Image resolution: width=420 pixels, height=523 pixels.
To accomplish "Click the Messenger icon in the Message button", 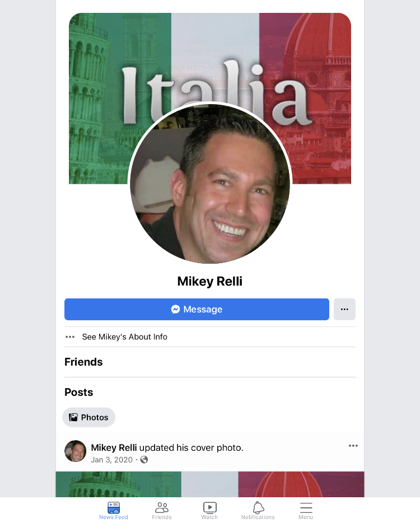I will tap(175, 309).
